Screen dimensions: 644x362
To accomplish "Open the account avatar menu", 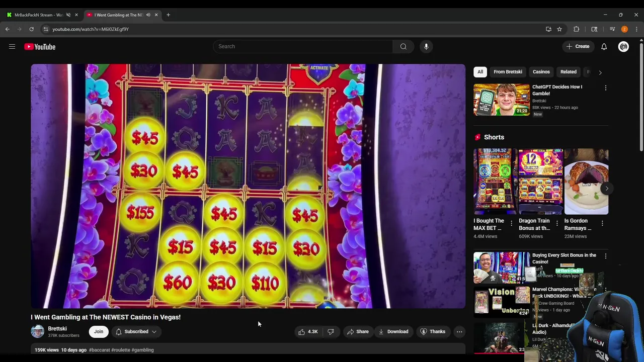I will pos(623,47).
